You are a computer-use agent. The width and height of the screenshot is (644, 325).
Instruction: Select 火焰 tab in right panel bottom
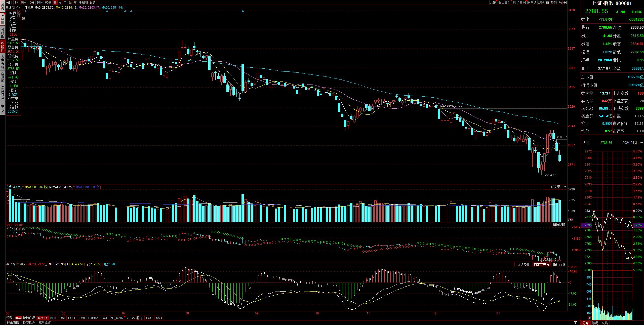605,323
